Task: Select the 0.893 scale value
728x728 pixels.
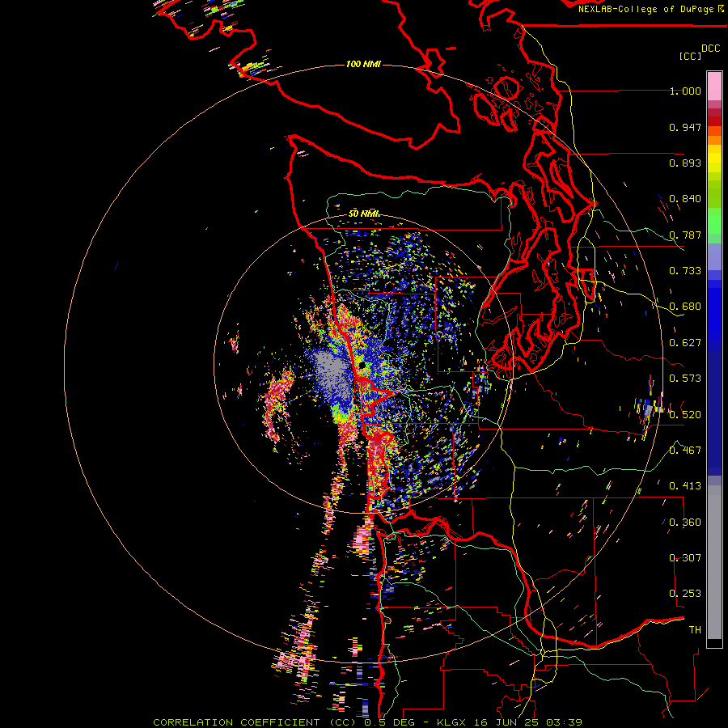Action: click(x=685, y=163)
